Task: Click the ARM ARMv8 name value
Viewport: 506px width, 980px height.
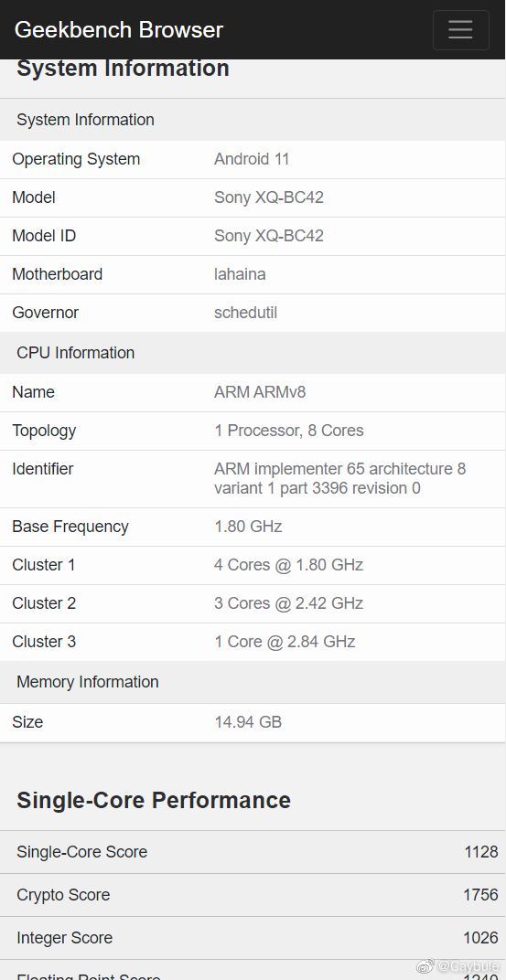Action: 260,392
